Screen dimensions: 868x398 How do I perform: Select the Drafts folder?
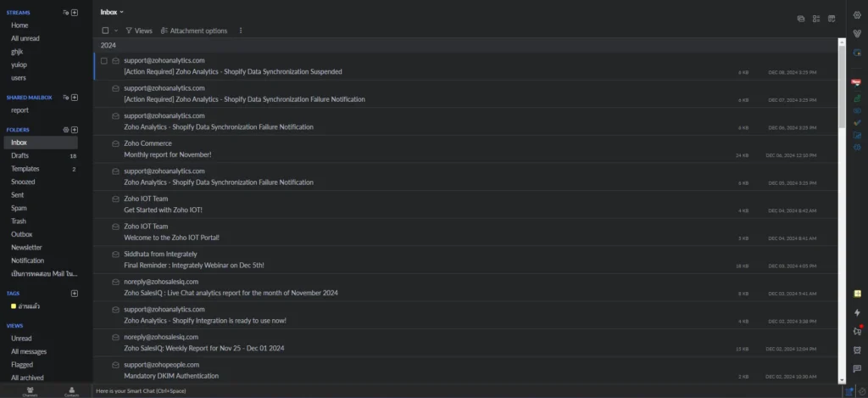pos(41,156)
